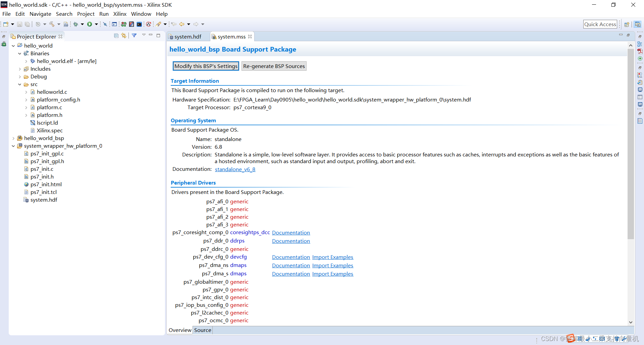Open Project Explorer View Menu triangle
Screen dimensions: 644x345
point(144,35)
